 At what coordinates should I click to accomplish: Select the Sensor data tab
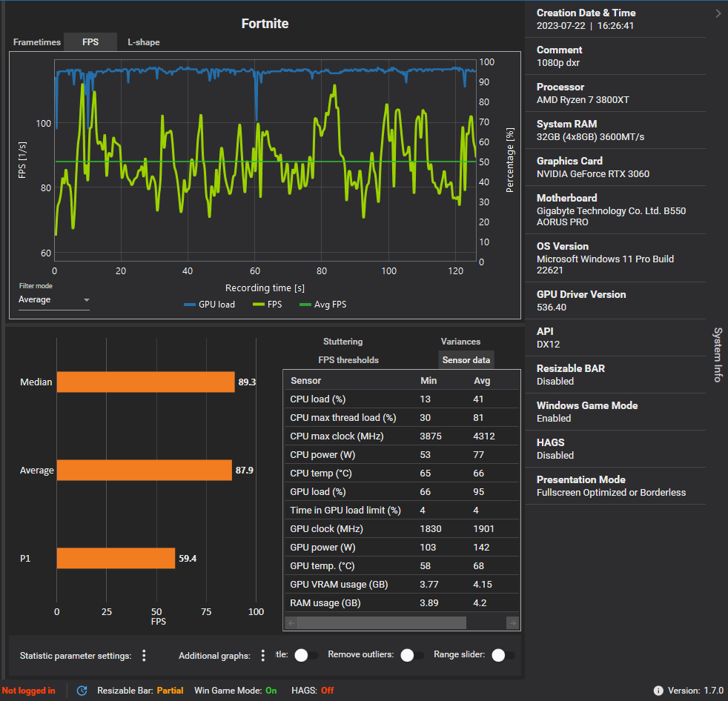466,360
